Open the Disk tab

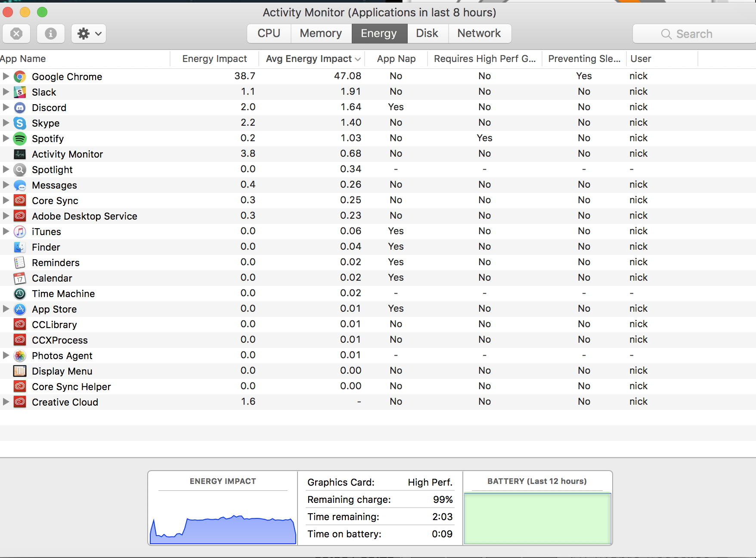click(x=428, y=34)
